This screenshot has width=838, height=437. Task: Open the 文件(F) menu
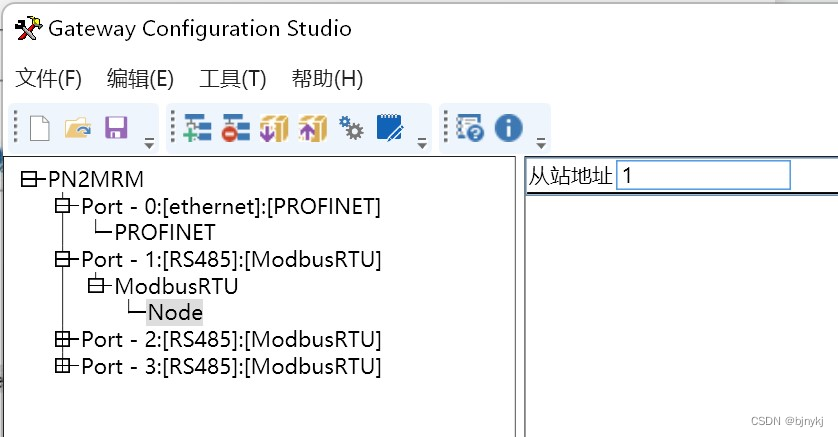(48, 79)
